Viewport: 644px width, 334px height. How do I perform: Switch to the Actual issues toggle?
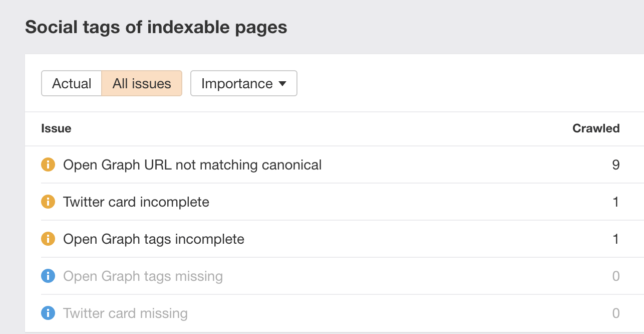[x=72, y=83]
